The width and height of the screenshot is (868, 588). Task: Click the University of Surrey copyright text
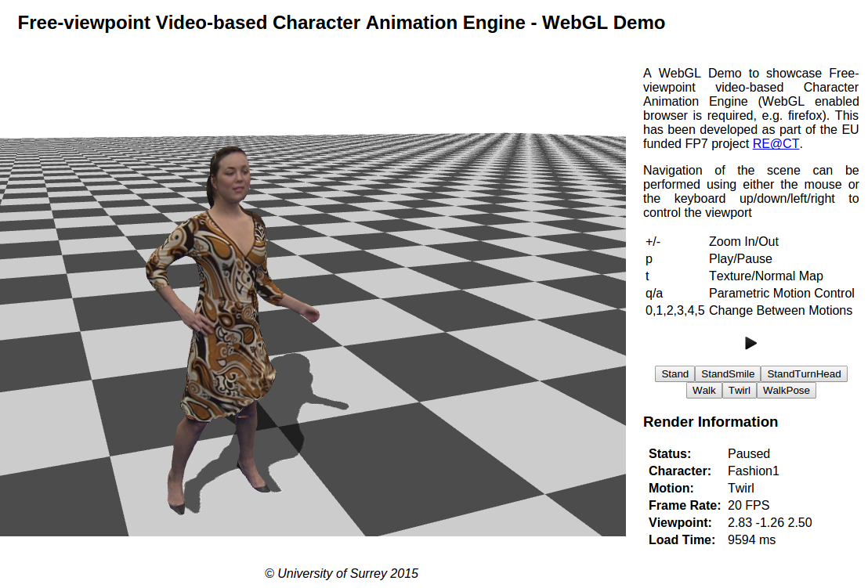pyautogui.click(x=342, y=574)
